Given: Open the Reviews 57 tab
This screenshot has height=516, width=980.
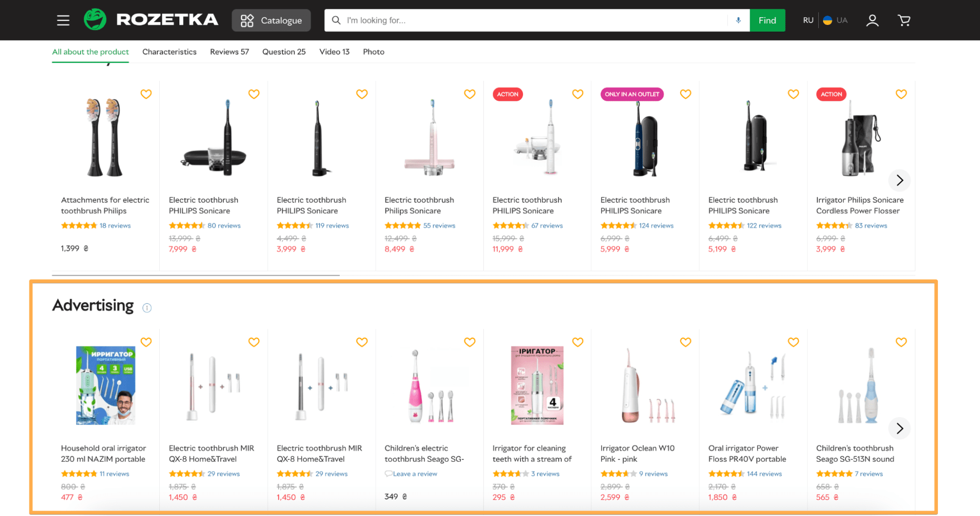Looking at the screenshot, I should pyautogui.click(x=229, y=52).
